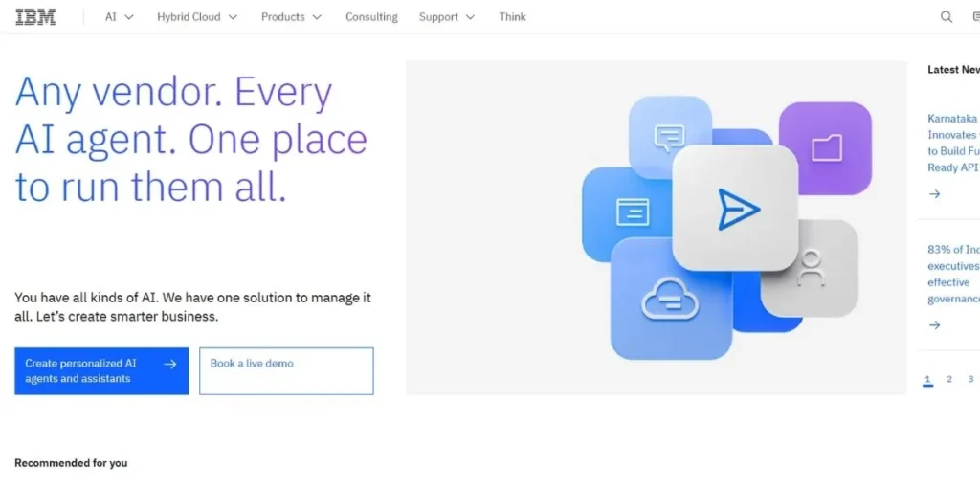Screen dimensions: 980x490
Task: Open the Karnataka news headline link
Action: tap(952, 143)
